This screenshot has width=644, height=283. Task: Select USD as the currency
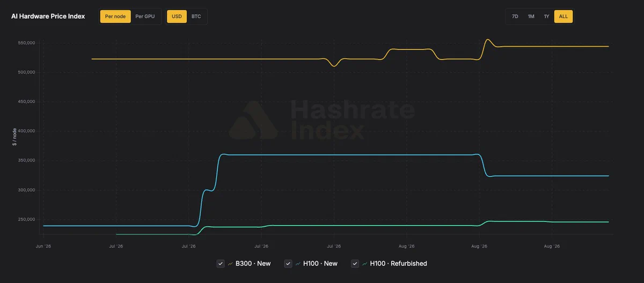[177, 17]
